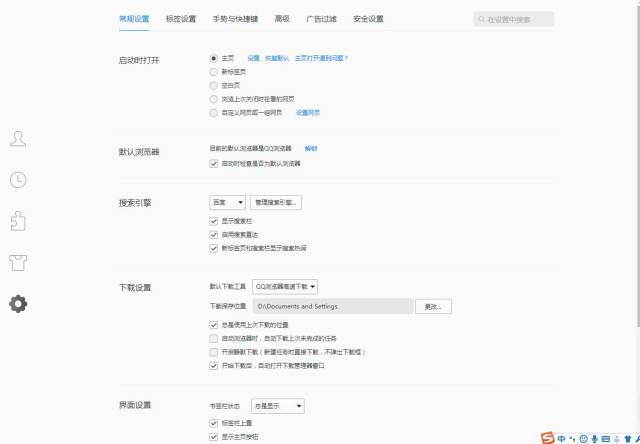Click the Sogou input method S logo
The image size is (640, 444).
click(x=548, y=438)
